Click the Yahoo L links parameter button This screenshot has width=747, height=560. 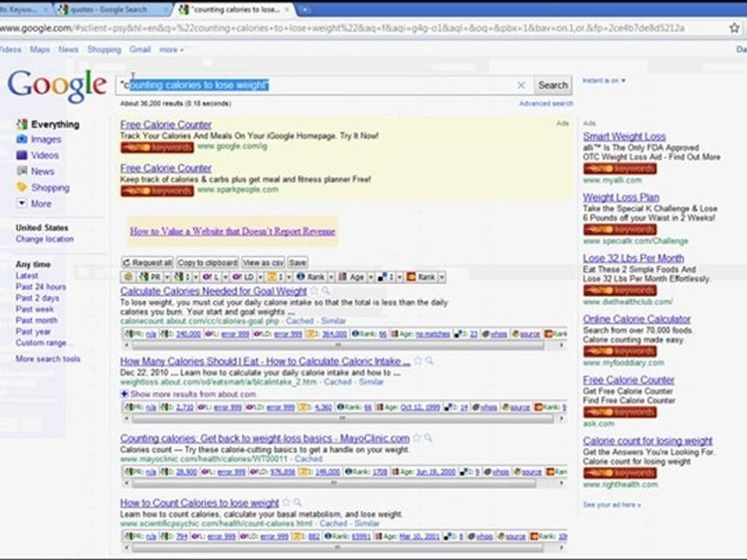click(x=211, y=277)
